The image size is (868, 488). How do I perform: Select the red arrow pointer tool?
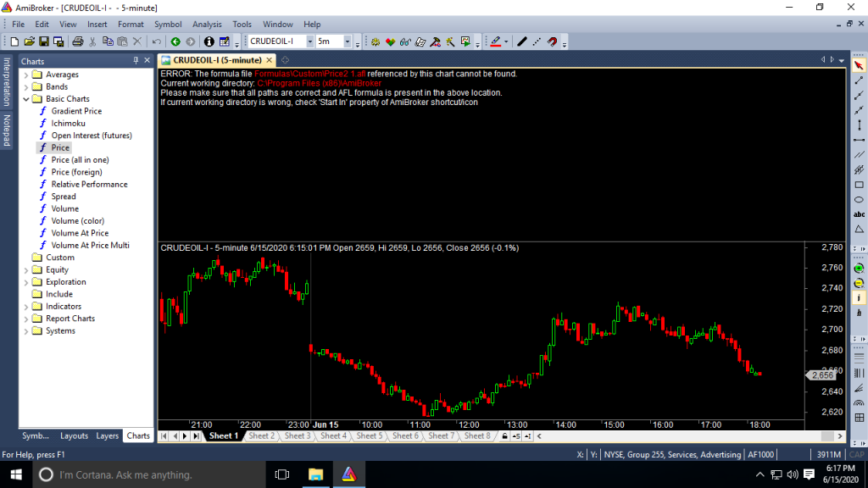(x=859, y=66)
